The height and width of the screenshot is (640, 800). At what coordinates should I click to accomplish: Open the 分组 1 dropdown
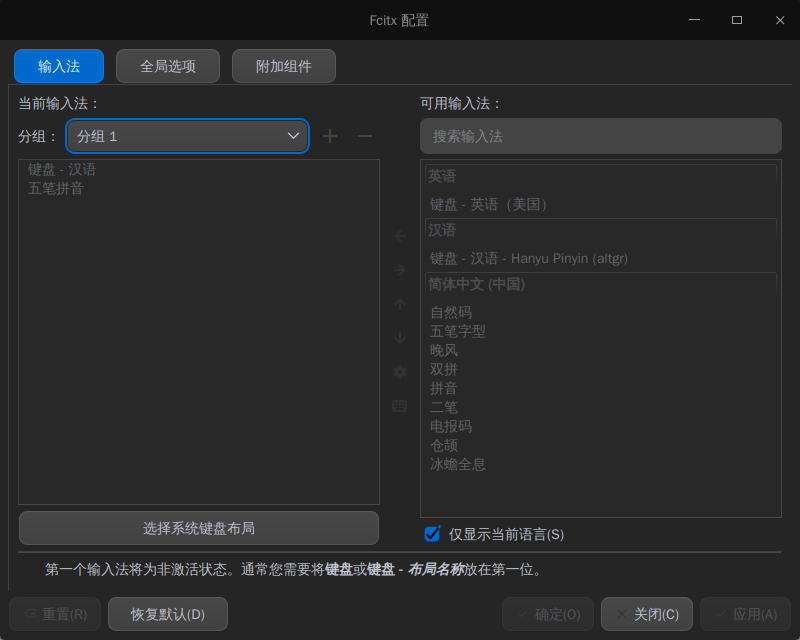(187, 136)
